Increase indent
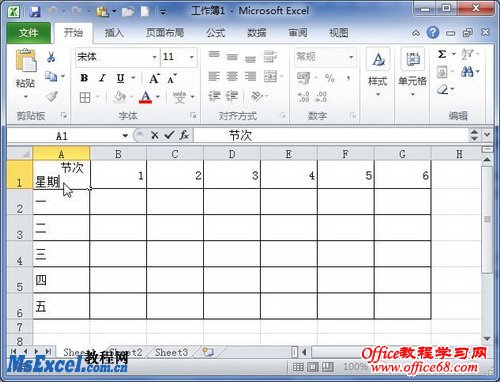The image size is (500, 382). tap(232, 96)
